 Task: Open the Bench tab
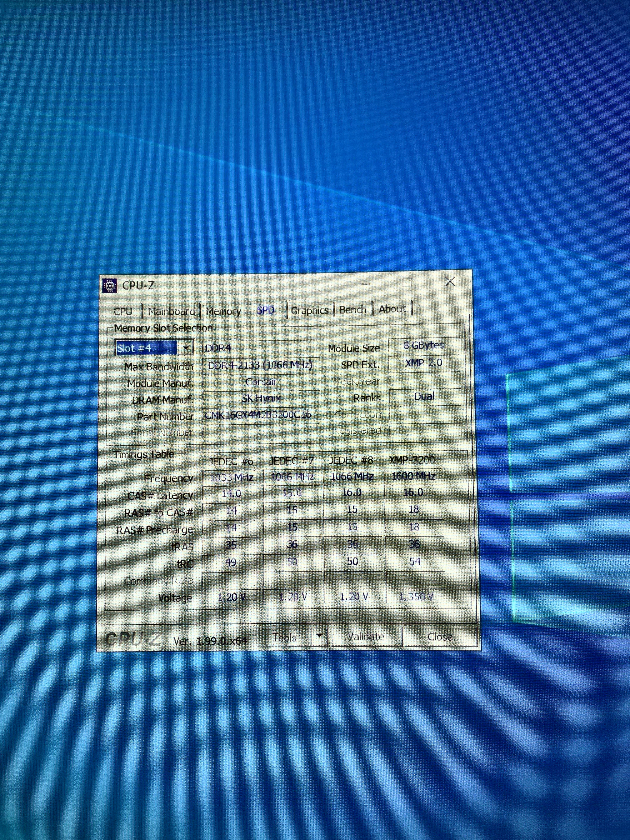[x=353, y=310]
